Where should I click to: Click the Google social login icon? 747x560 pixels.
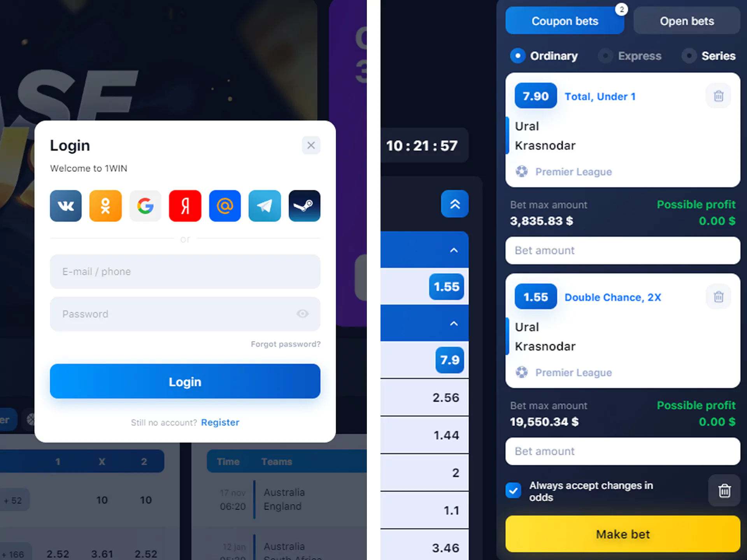(145, 206)
